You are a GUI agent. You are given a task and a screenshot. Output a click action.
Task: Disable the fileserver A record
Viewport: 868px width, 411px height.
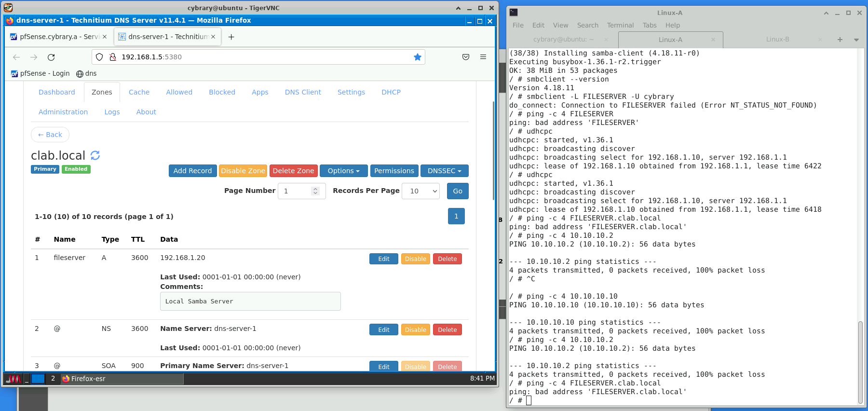pyautogui.click(x=415, y=259)
